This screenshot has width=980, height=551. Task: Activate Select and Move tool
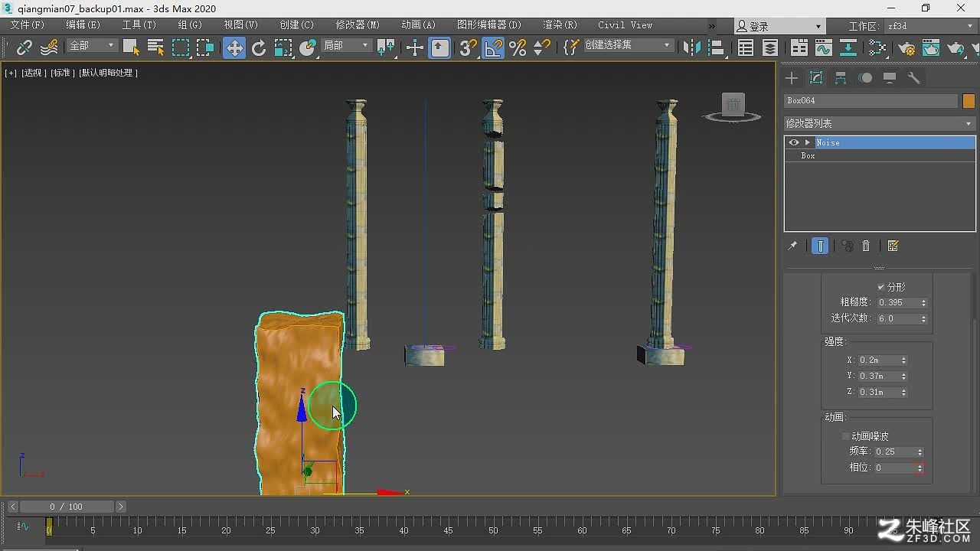[234, 47]
